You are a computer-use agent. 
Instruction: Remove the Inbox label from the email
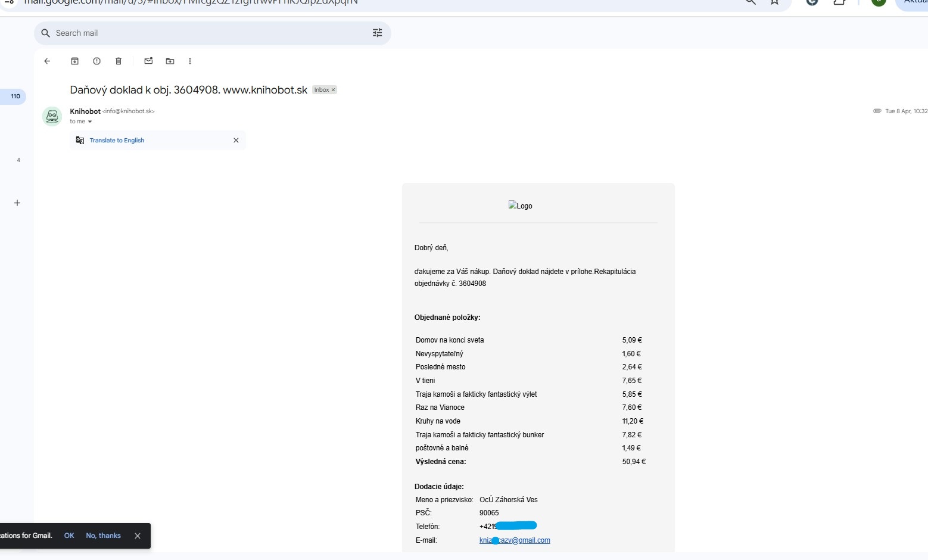coord(333,90)
